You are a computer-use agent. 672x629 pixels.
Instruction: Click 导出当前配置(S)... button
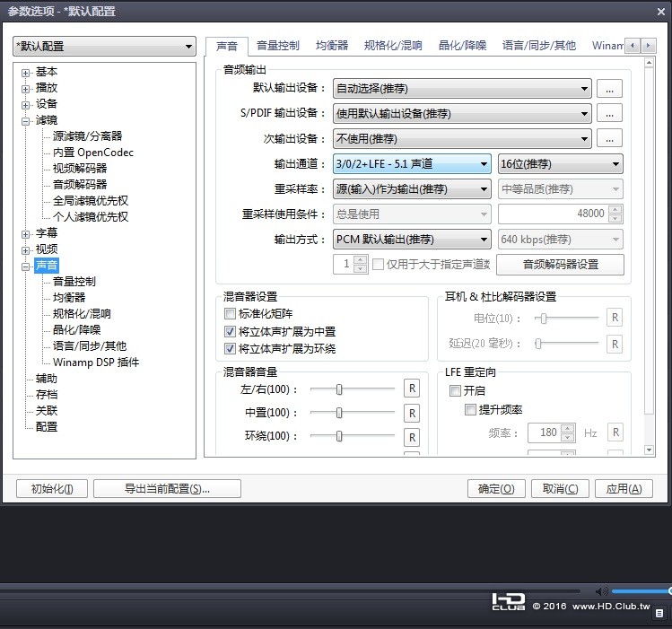click(167, 488)
